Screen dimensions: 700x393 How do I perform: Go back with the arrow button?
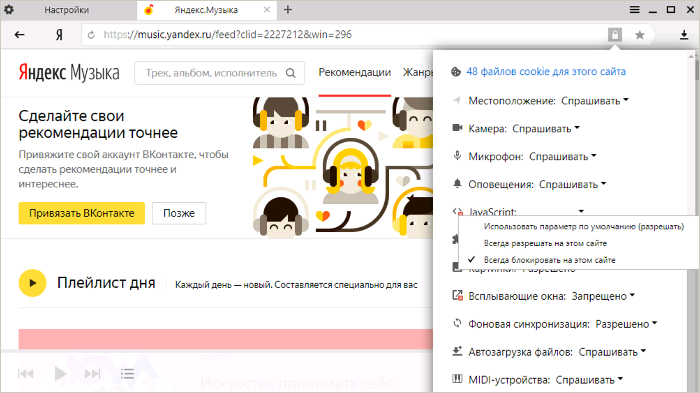point(19,35)
